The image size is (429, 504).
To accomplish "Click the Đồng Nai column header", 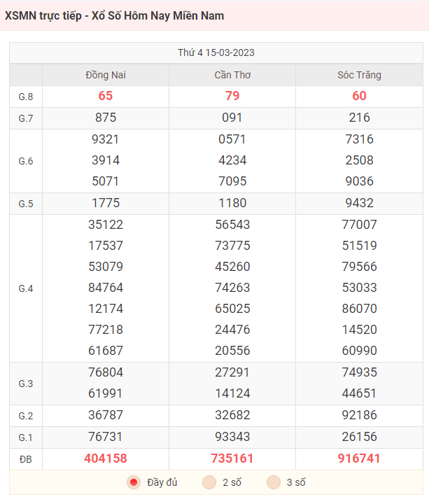I will (x=106, y=75).
